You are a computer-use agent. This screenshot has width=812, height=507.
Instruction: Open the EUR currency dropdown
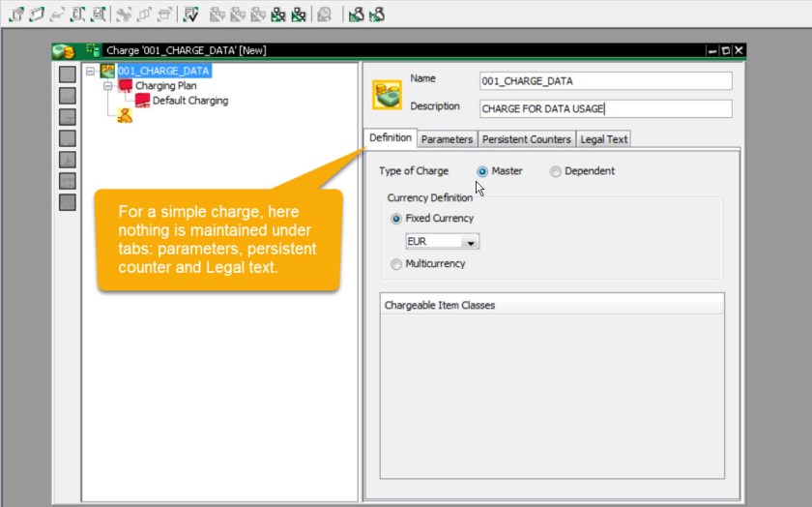[470, 242]
